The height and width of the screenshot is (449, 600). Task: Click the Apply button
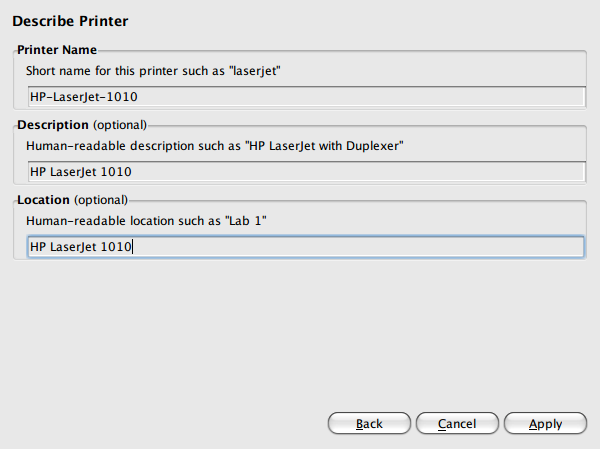tap(545, 423)
